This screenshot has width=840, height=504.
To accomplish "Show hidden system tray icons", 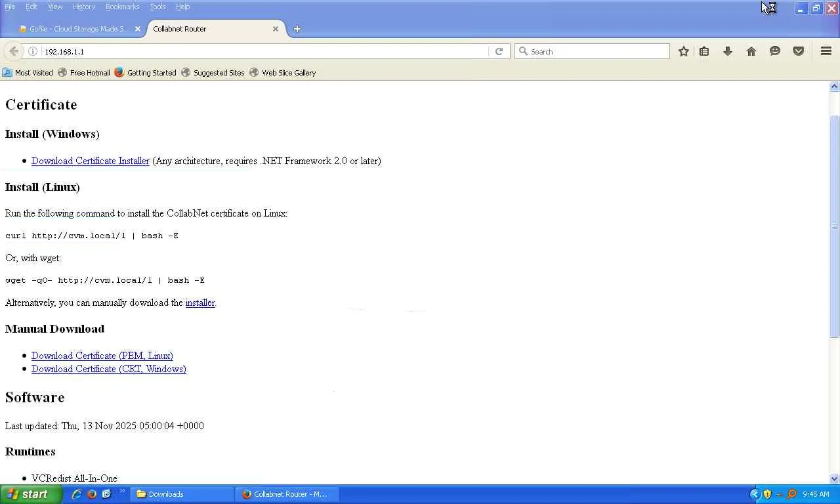I will click(x=755, y=494).
